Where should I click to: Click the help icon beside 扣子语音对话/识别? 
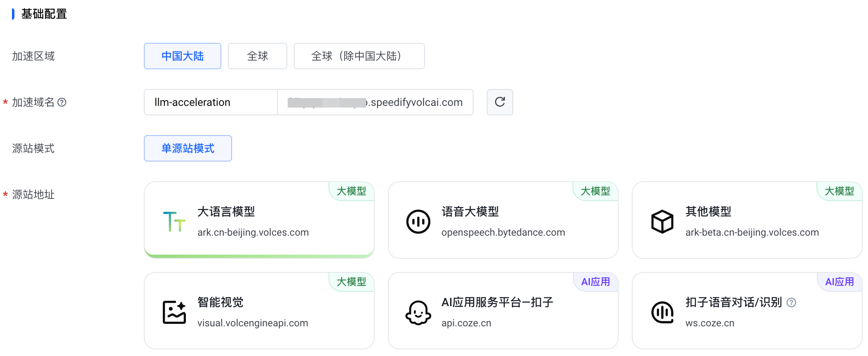791,302
